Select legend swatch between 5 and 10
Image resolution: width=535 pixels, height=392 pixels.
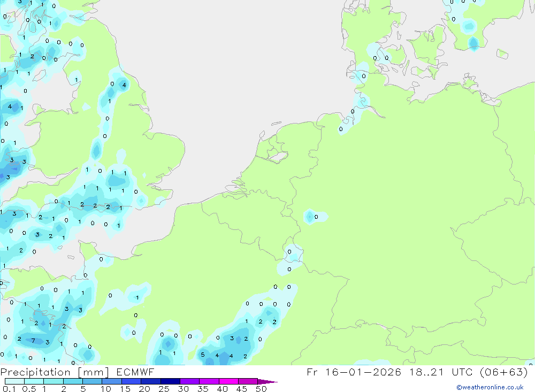click(x=92, y=381)
